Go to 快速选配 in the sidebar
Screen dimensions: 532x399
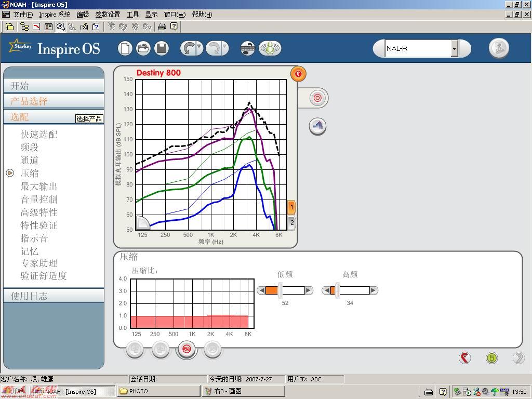(x=38, y=135)
